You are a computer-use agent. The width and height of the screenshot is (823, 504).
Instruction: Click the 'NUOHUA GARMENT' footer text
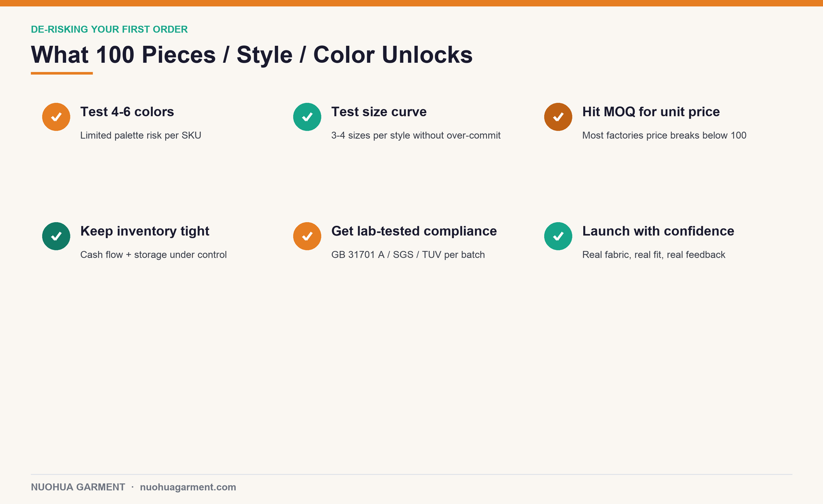tap(78, 487)
